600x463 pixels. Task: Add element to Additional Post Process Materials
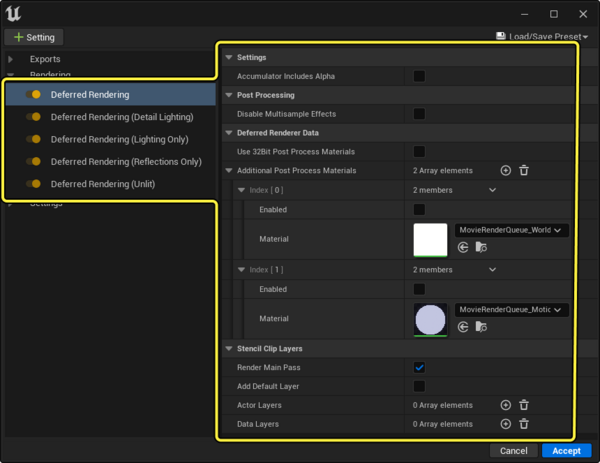505,171
